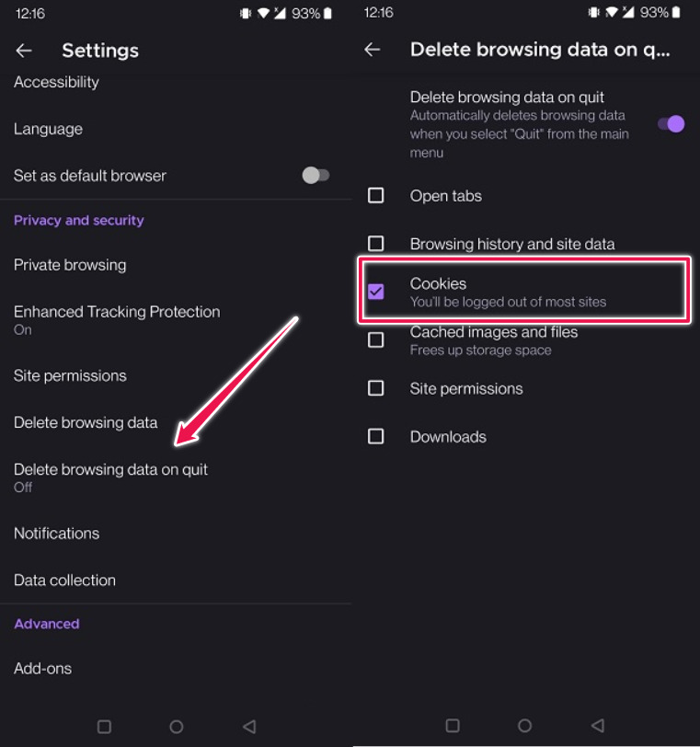Enable the Downloads checkbox

click(x=376, y=436)
